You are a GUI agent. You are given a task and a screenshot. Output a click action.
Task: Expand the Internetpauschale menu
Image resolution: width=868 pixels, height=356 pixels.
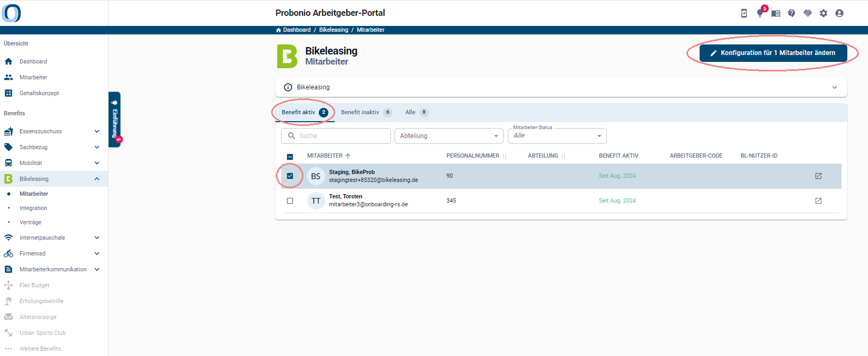(x=97, y=238)
